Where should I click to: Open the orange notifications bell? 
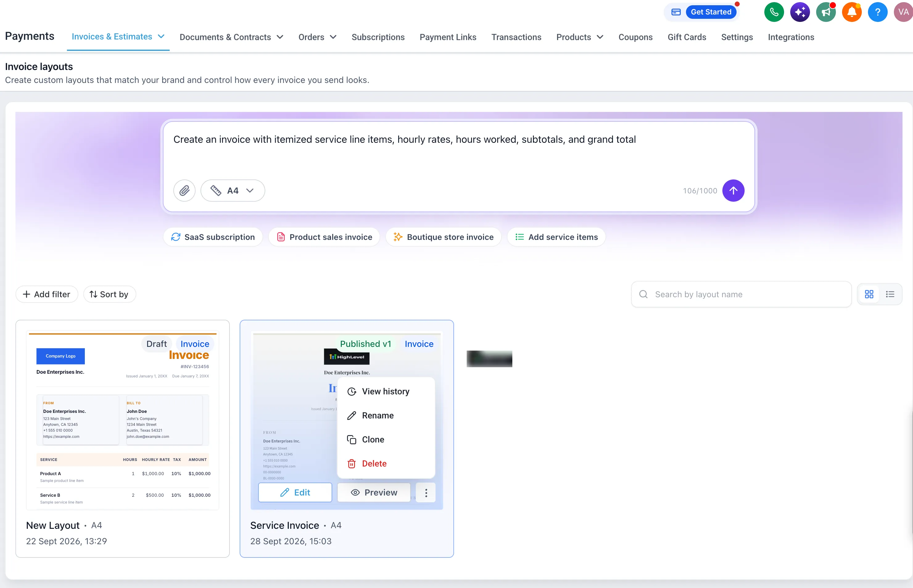tap(852, 12)
